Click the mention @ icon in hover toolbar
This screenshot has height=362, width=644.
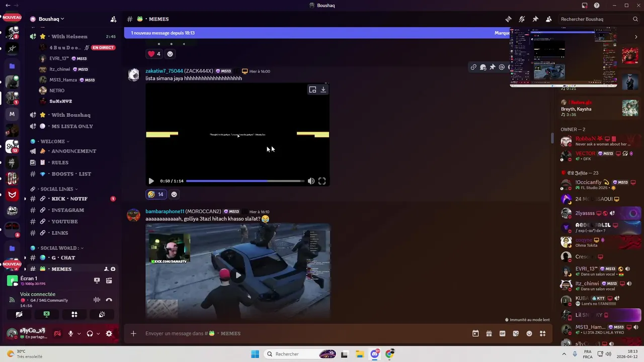click(502, 67)
